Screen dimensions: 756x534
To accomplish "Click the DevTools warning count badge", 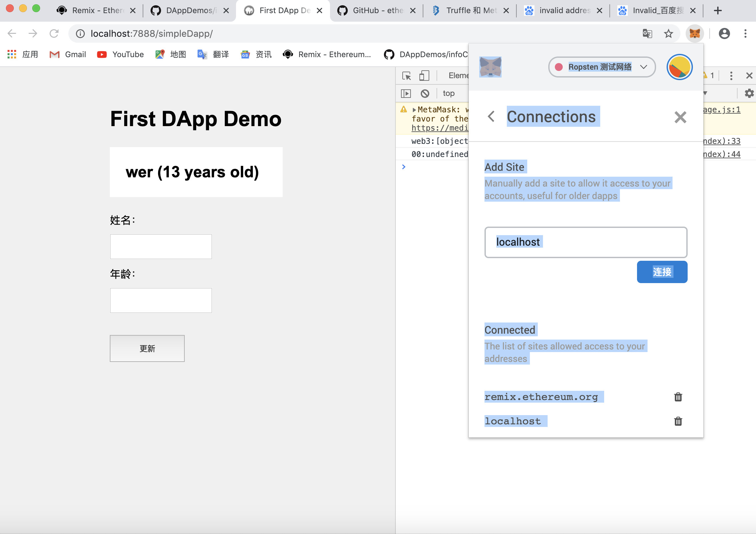I will pos(709,76).
